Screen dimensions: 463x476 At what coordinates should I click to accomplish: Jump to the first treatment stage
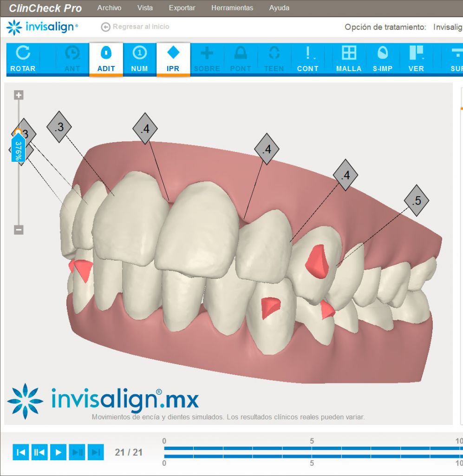coord(21,452)
